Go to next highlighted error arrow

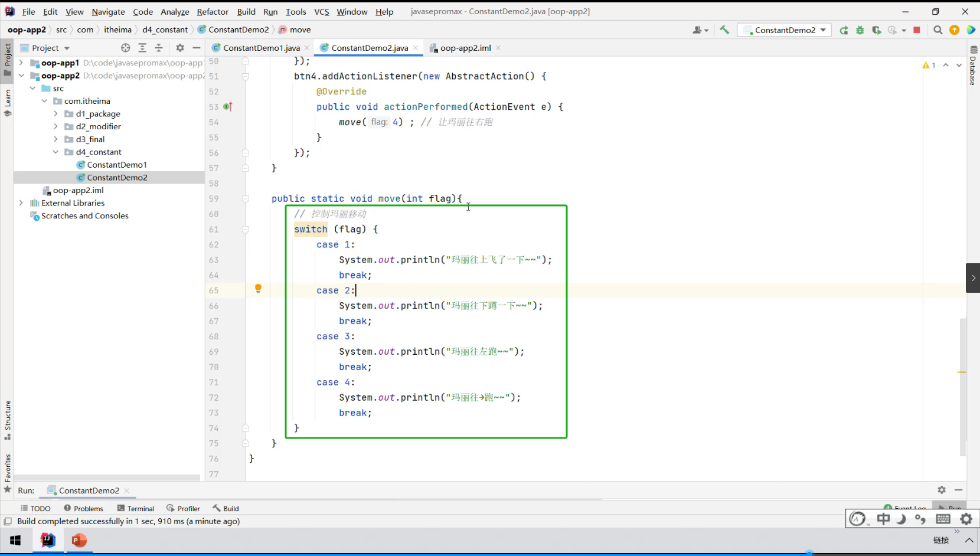click(x=959, y=66)
